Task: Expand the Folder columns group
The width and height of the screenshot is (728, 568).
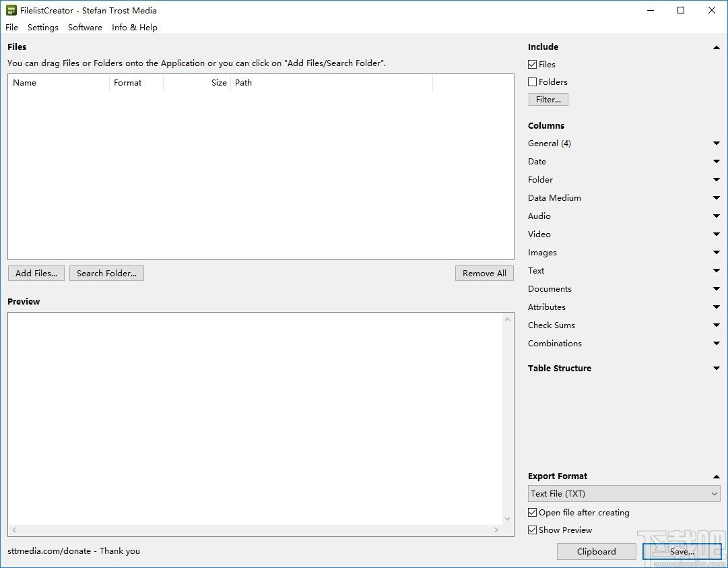Action: [x=717, y=180]
